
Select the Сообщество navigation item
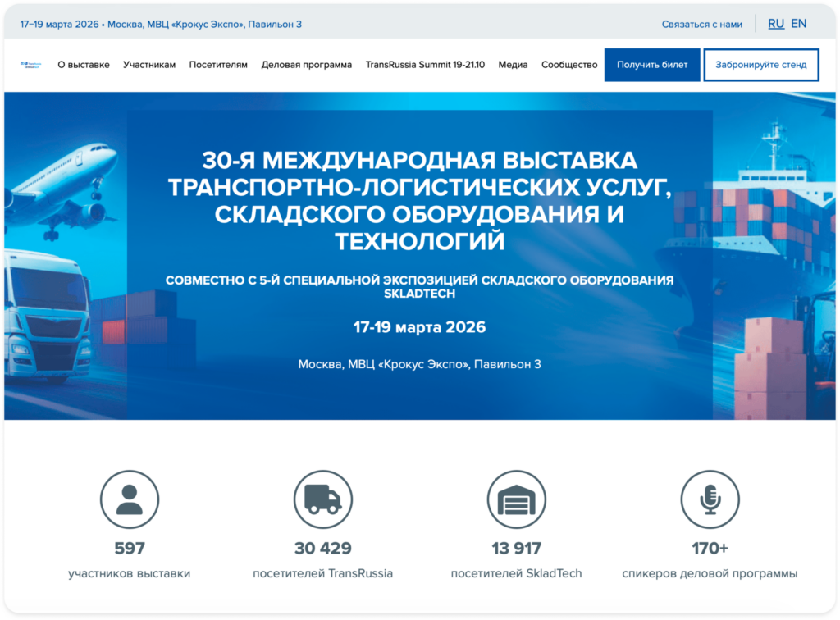click(569, 65)
